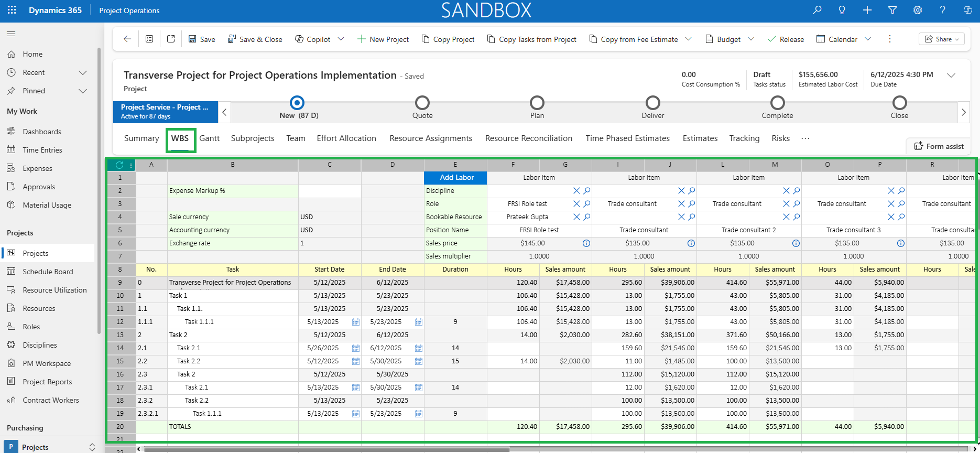The image size is (980, 453).
Task: Click the advanced filter funnel icon
Action: (892, 10)
